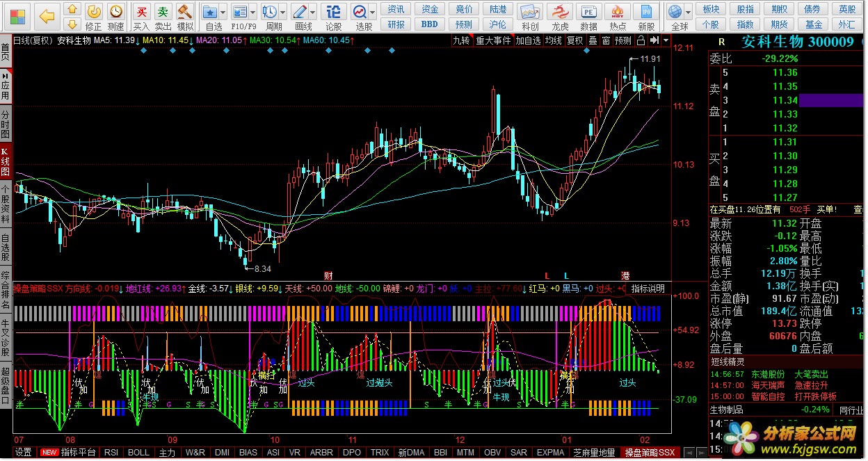Expand the 画线 dropdown arrow
This screenshot has width=868, height=461.
(312, 13)
